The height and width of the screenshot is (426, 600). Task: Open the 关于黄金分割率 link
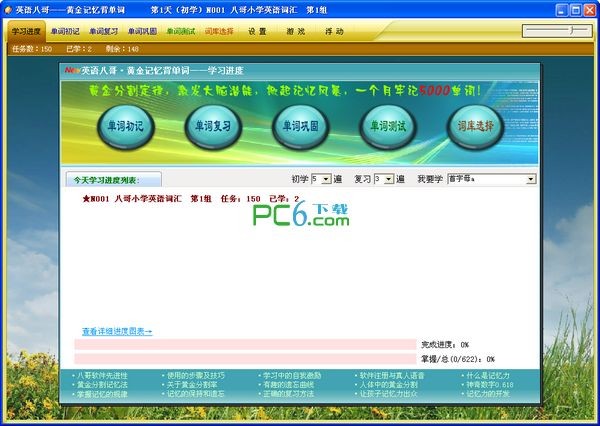point(192,385)
